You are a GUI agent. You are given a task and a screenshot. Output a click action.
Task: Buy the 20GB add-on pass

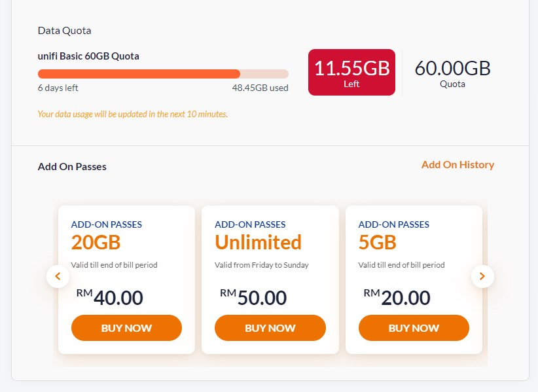(x=126, y=328)
